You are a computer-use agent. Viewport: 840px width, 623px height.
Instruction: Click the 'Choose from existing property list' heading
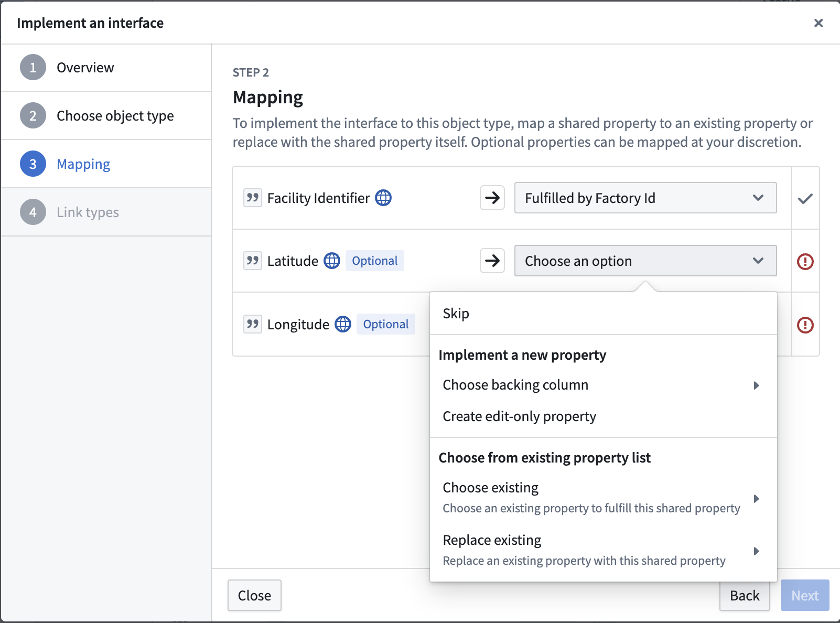544,458
